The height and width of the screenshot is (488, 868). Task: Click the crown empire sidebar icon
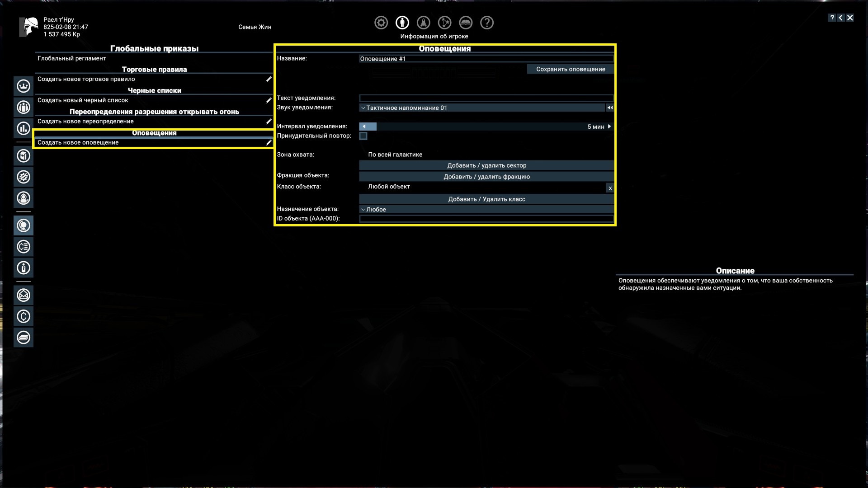tap(24, 86)
